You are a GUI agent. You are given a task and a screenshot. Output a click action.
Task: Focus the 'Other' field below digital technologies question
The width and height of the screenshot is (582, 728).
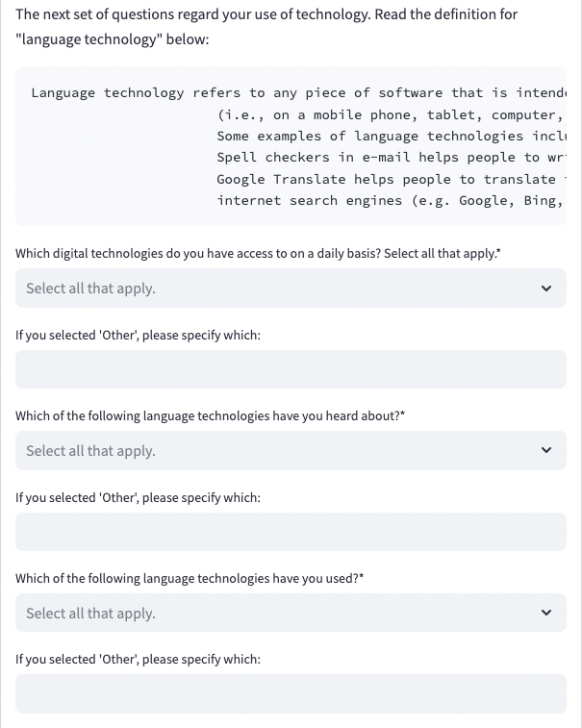point(291,369)
